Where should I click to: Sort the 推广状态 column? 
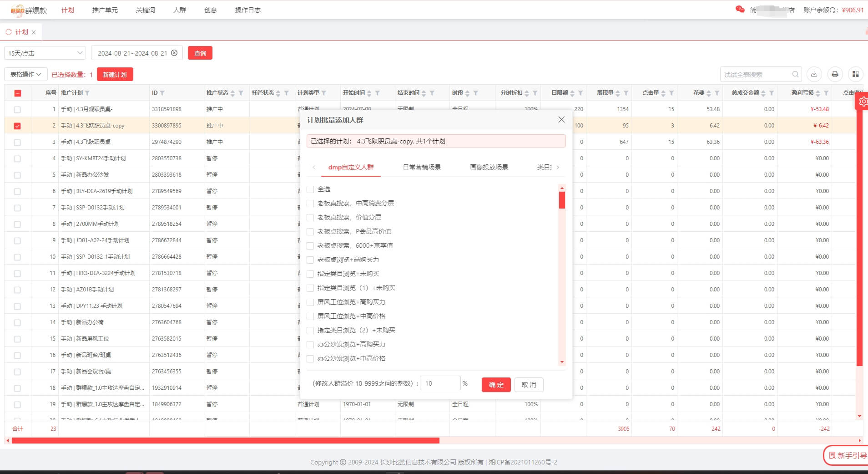pos(233,93)
